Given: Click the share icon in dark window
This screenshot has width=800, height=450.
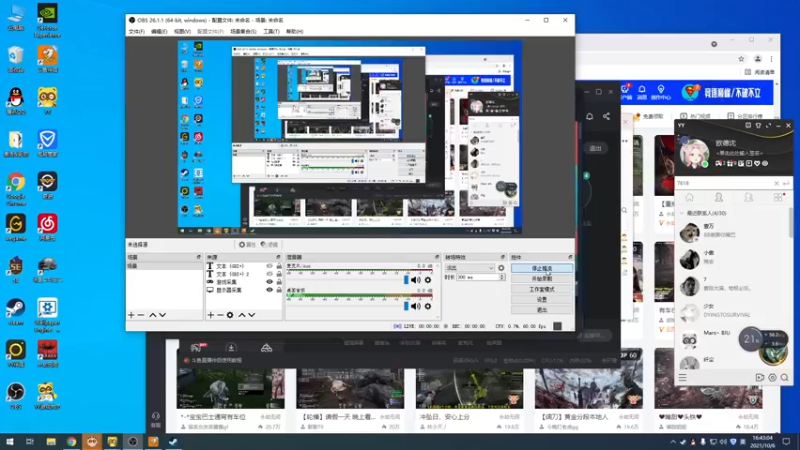Looking at the screenshot, I should pyautogui.click(x=606, y=116).
